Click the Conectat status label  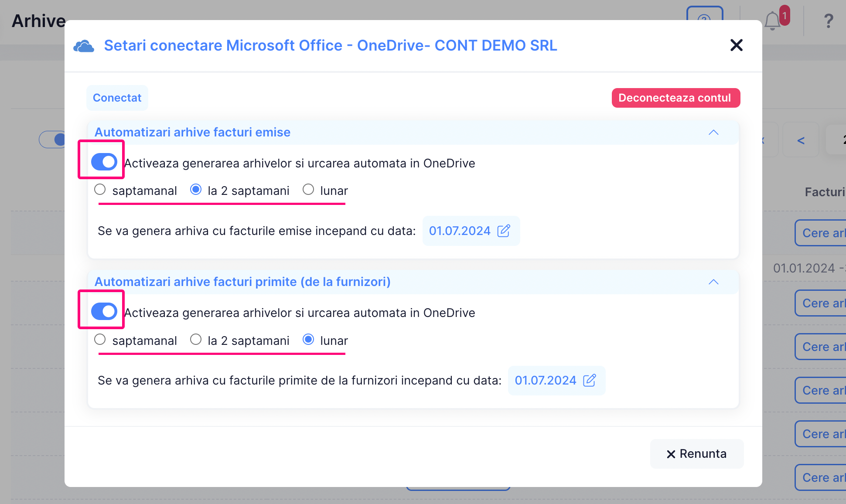[x=117, y=98]
